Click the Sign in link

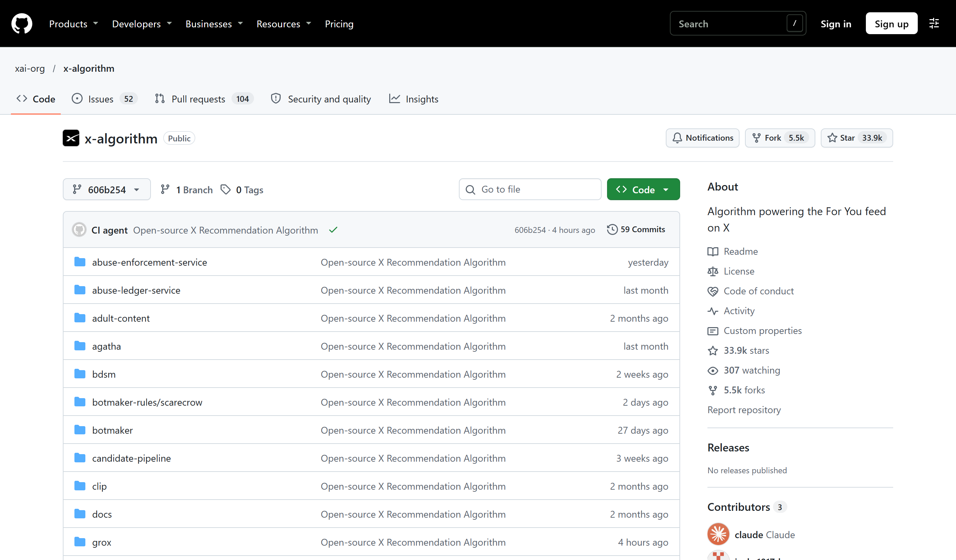point(836,24)
